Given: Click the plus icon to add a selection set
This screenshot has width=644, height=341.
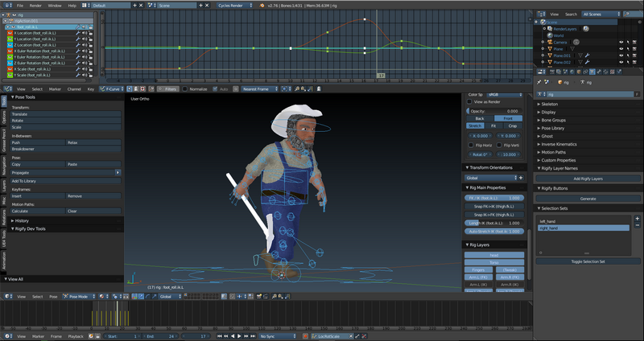Looking at the screenshot, I should coord(637,218).
